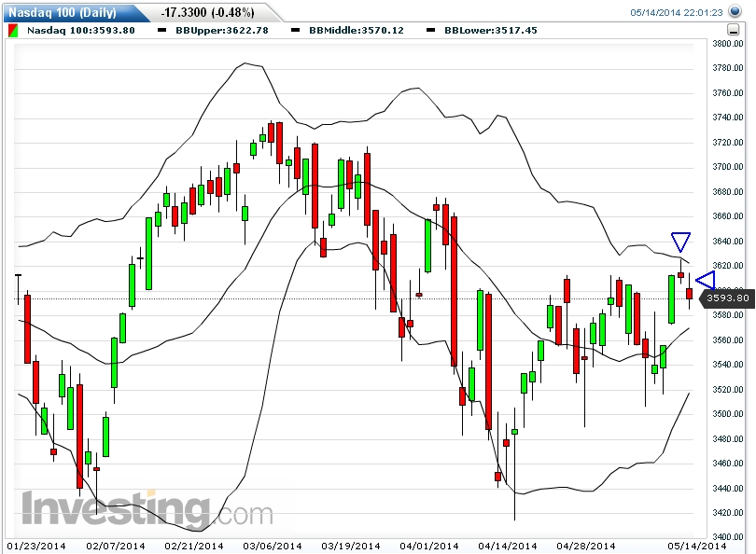Viewport: 756px width, 554px height.
Task: Click the 05/14/2014 date axis label
Action: click(696, 546)
